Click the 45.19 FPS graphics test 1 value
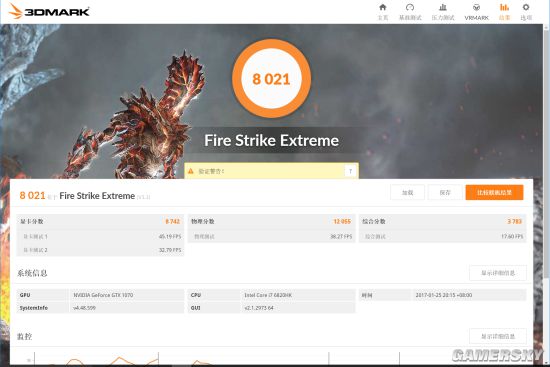The height and width of the screenshot is (367, 550). tap(170, 236)
